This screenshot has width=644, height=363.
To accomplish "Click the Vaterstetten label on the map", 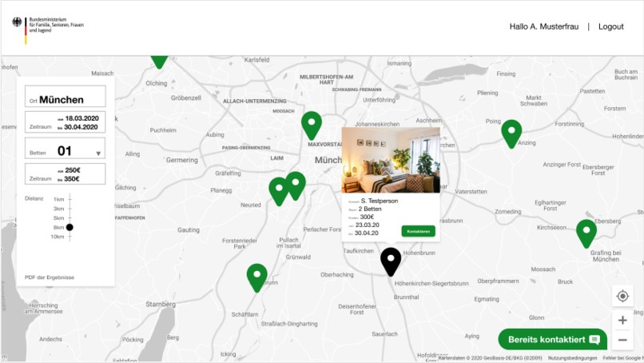I will (471, 192).
